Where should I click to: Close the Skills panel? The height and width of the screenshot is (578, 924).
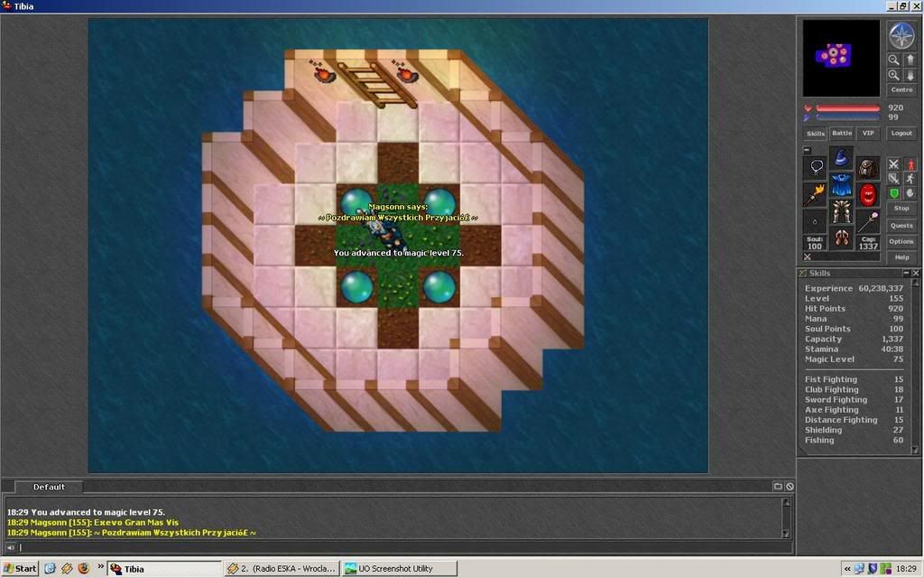click(916, 273)
